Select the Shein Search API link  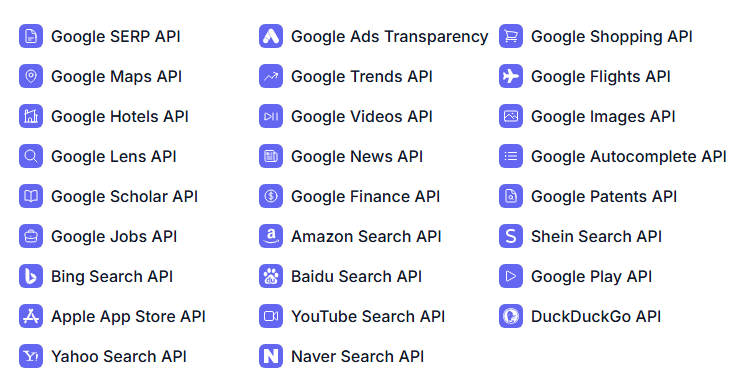596,236
